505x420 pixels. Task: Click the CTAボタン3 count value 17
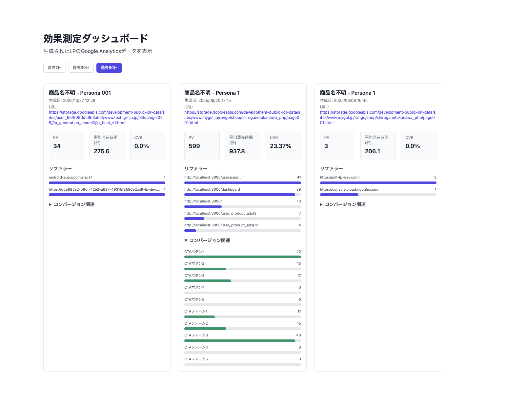point(299,276)
